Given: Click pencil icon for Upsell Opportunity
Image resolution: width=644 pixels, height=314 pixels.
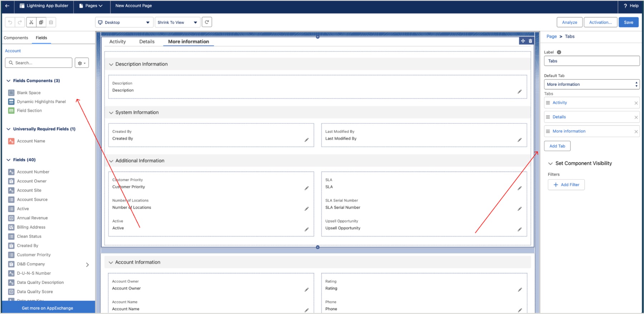Looking at the screenshot, I should 519,230.
